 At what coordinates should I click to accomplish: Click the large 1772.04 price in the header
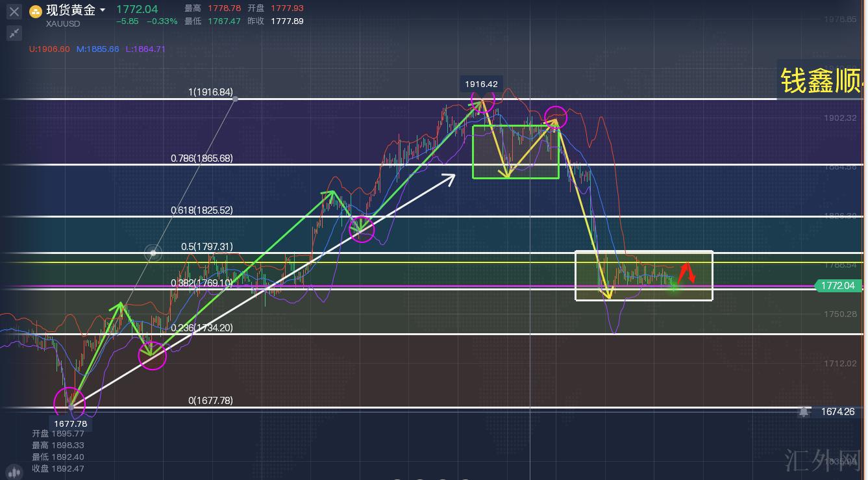coord(137,9)
